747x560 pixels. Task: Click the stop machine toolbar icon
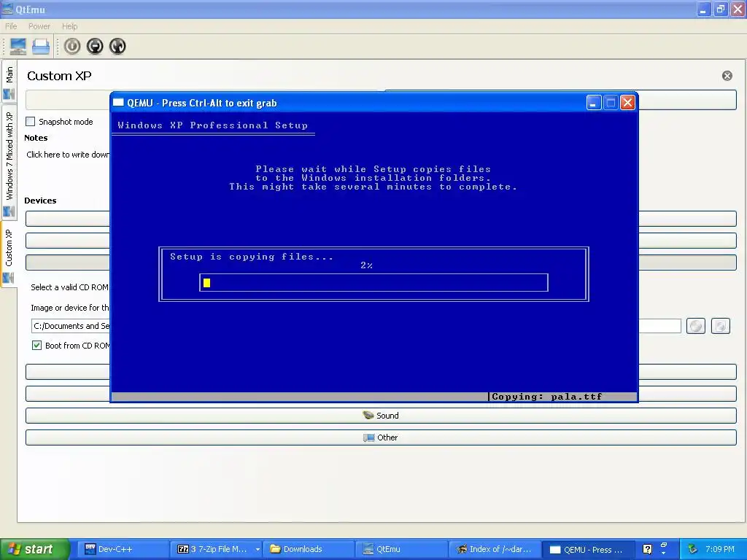click(95, 46)
